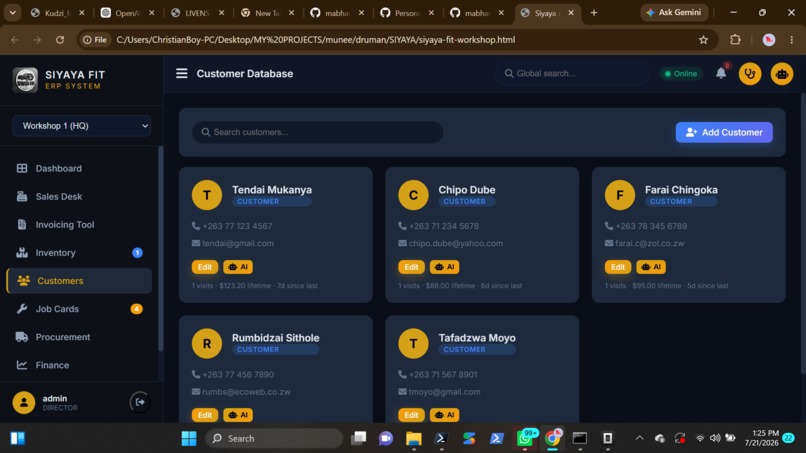Click the phone icon on Tendai's card
The height and width of the screenshot is (453, 806).
point(196,226)
